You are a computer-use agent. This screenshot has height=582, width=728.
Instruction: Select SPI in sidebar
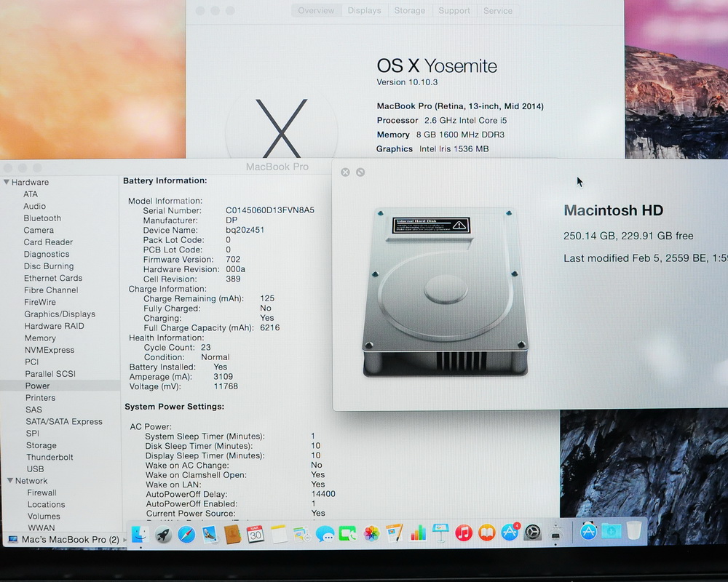[x=33, y=434]
